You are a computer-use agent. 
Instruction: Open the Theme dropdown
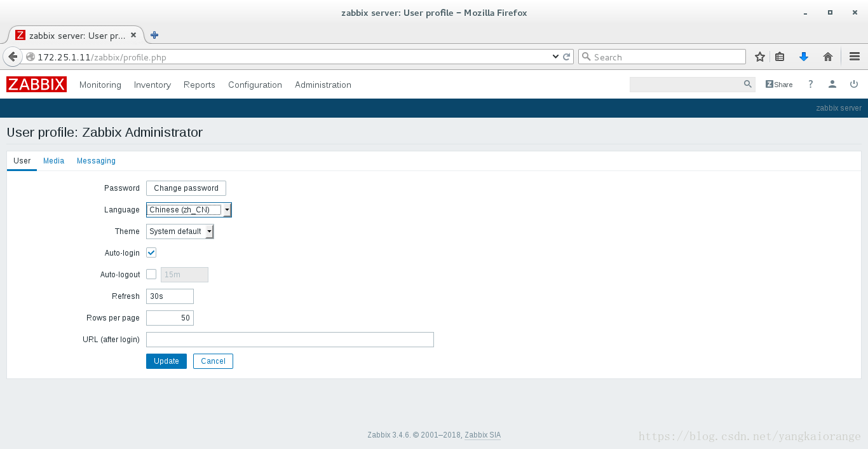180,231
